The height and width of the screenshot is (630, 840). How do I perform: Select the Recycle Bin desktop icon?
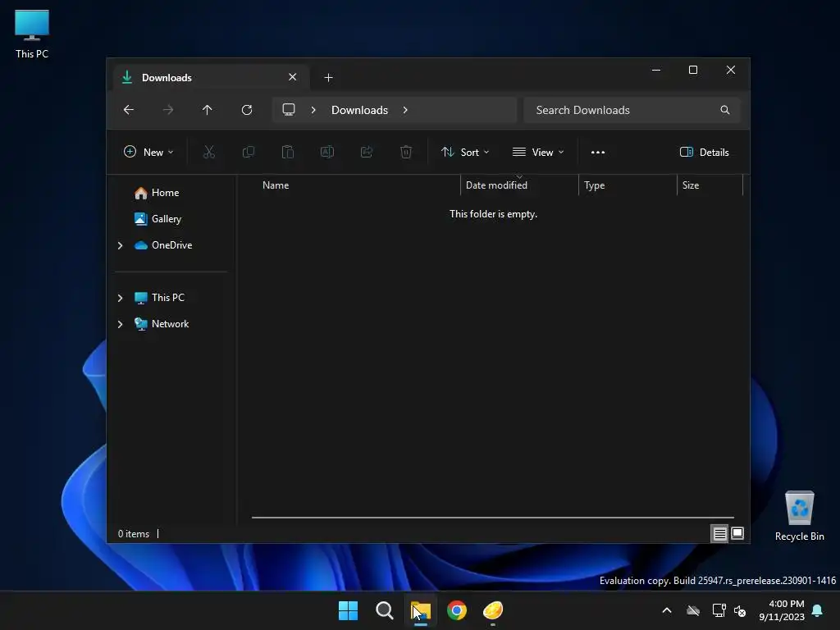(x=799, y=516)
